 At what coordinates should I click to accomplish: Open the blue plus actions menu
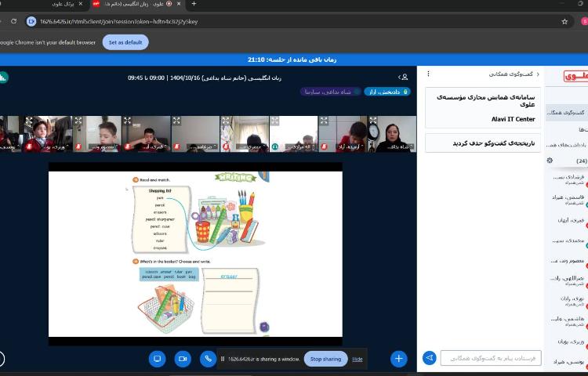coord(399,358)
